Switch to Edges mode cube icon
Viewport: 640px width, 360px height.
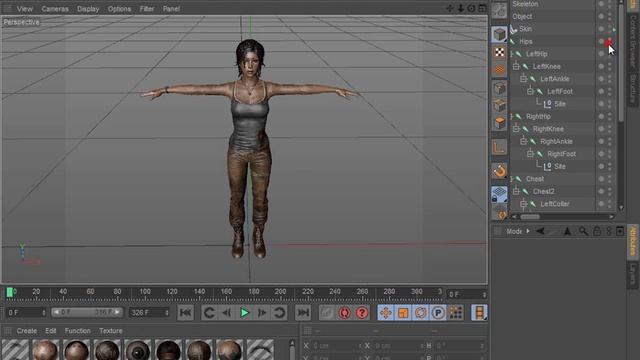pos(499,105)
